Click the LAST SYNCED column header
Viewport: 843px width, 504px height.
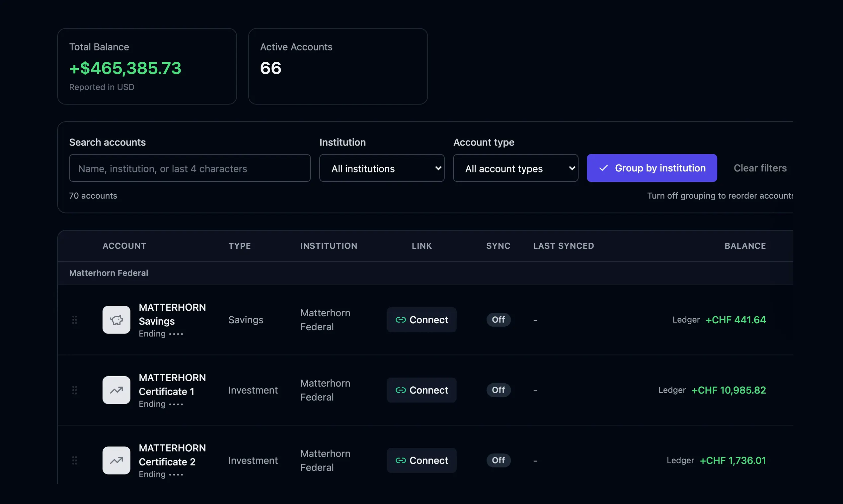563,246
